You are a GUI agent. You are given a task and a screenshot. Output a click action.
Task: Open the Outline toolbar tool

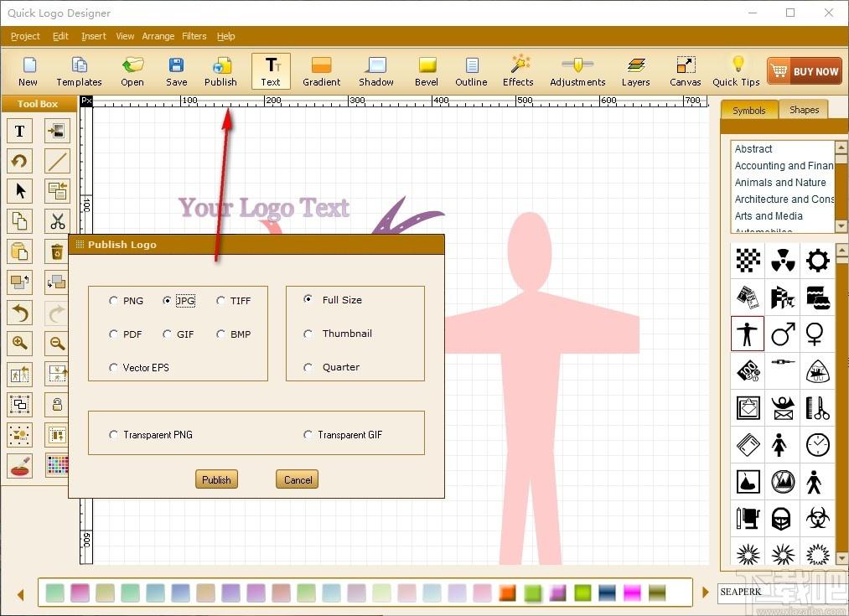[471, 71]
